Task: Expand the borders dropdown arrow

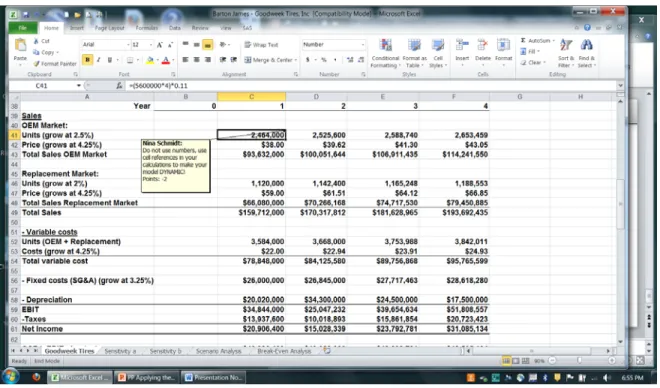Action: point(138,60)
